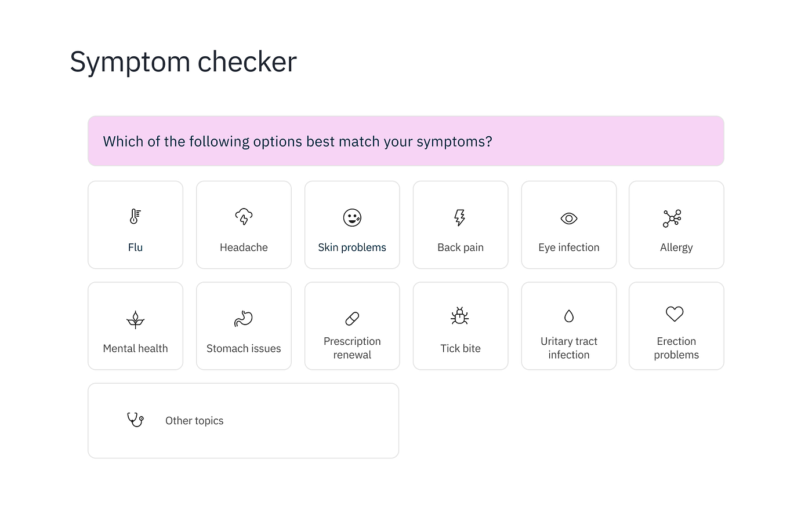Select the Mental health card

[135, 326]
